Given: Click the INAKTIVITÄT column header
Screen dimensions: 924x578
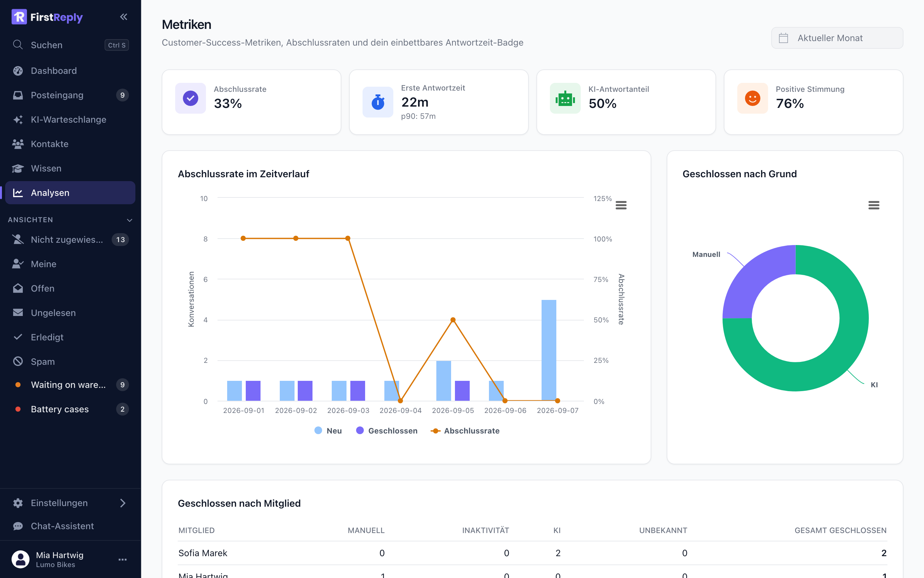Looking at the screenshot, I should (x=486, y=530).
